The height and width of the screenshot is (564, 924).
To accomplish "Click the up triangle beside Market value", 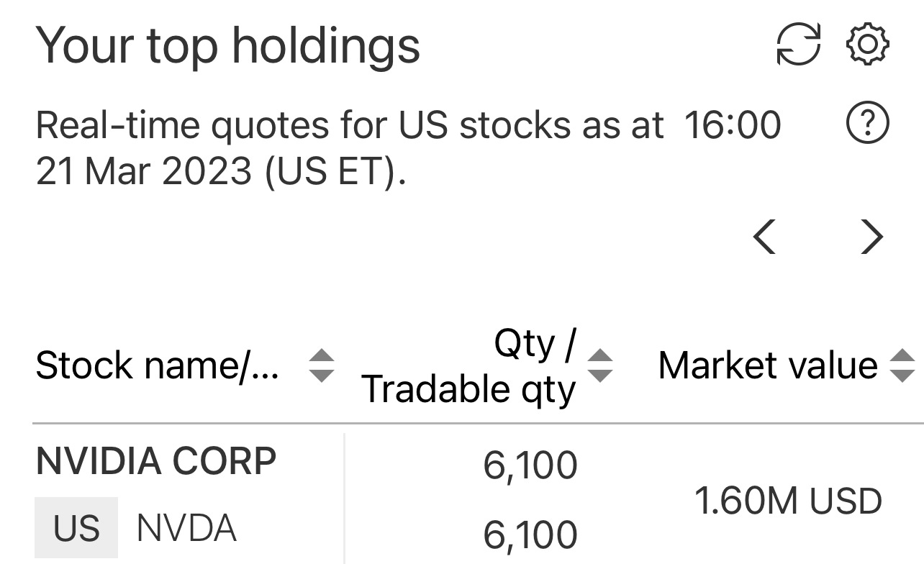I will 902,357.
